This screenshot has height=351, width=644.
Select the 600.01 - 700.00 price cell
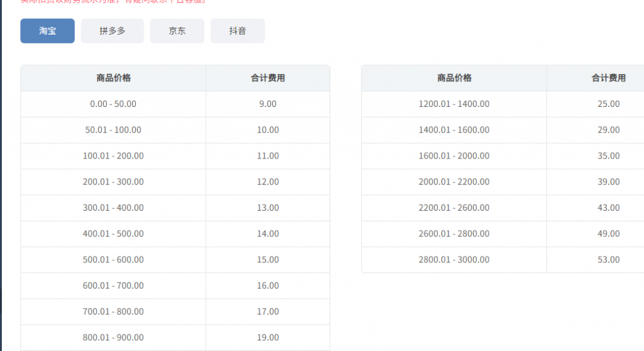pyautogui.click(x=113, y=286)
